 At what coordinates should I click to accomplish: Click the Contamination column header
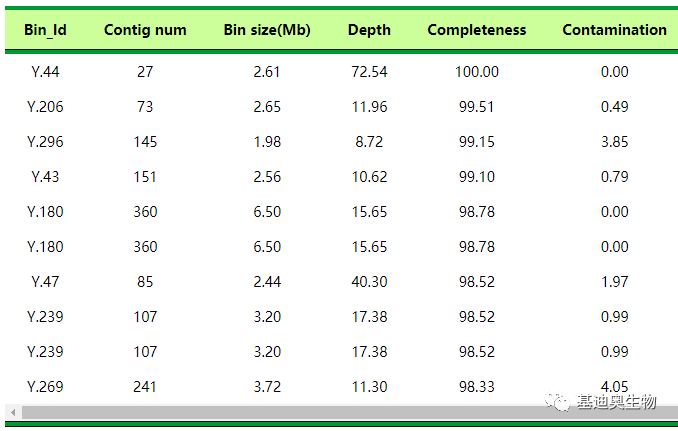(x=614, y=30)
